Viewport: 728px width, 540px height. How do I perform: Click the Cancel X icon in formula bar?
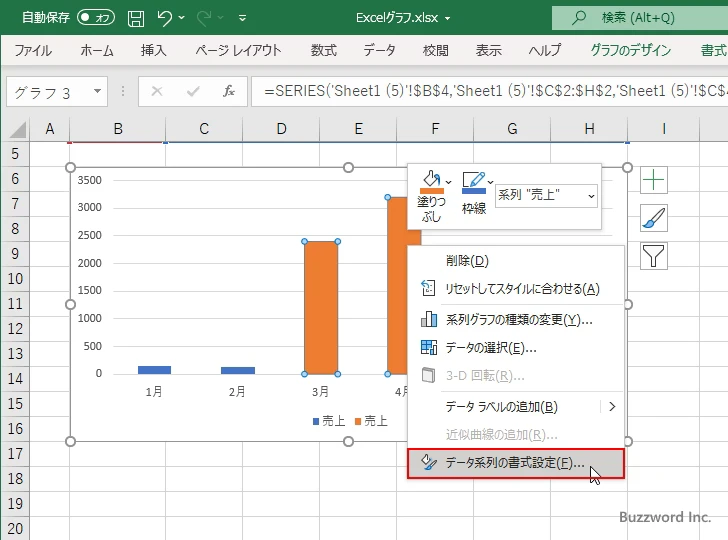[157, 91]
